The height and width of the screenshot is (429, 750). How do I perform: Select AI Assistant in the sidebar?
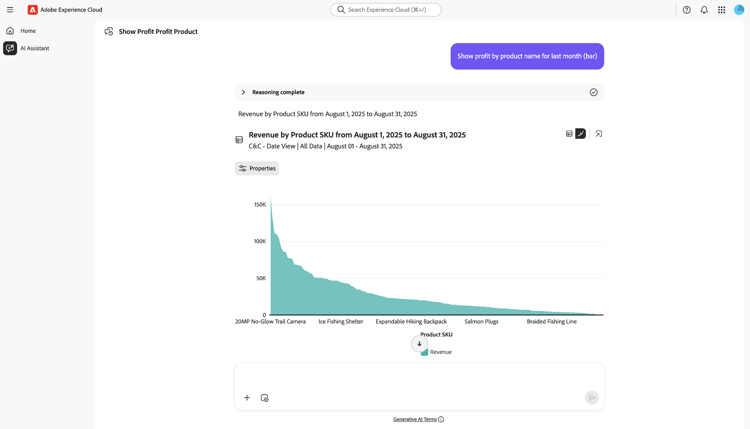[x=34, y=48]
